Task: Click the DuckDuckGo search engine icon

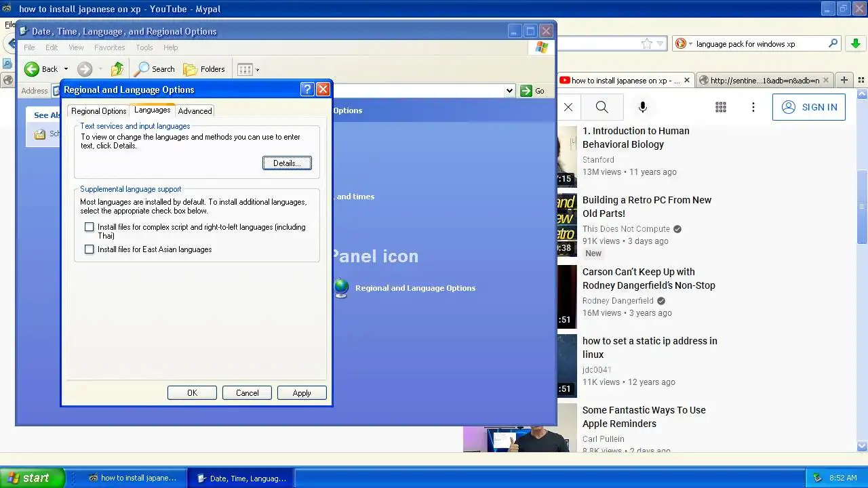Action: [x=681, y=43]
